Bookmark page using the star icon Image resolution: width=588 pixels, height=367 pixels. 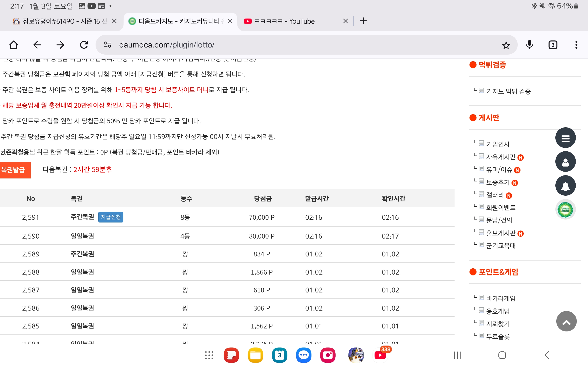tap(506, 45)
